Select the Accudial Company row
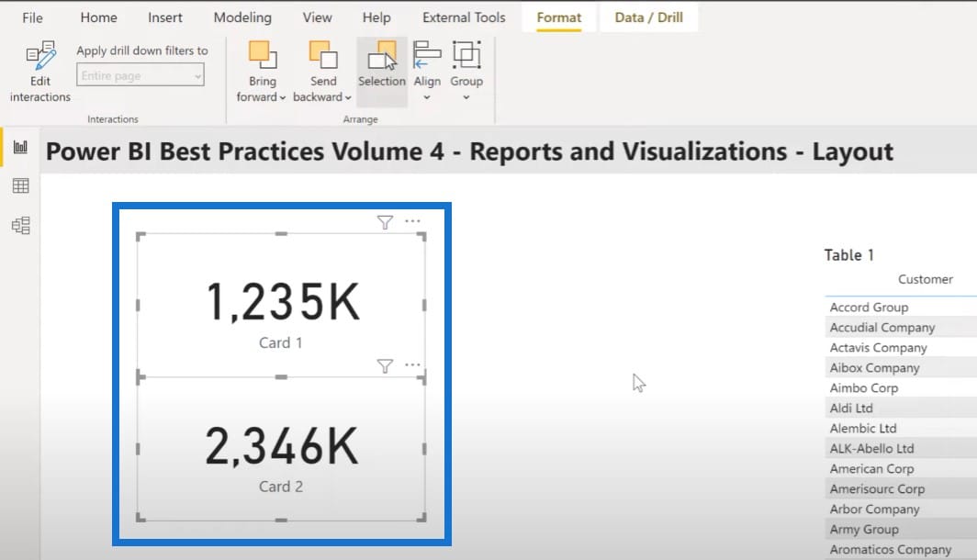The width and height of the screenshot is (977, 560). 901,327
